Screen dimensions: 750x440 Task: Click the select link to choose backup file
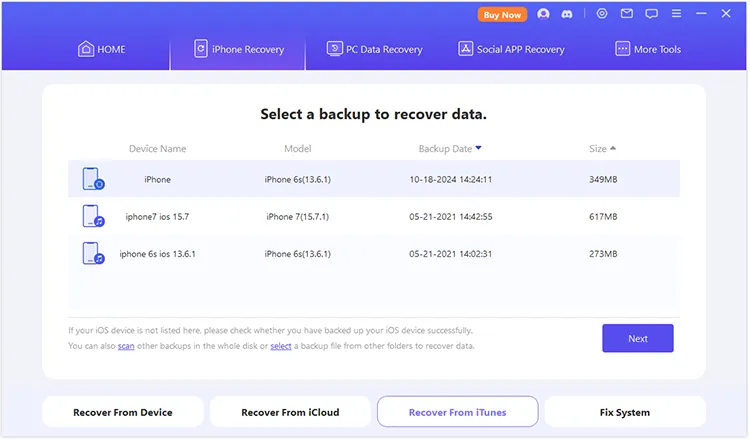pos(281,346)
